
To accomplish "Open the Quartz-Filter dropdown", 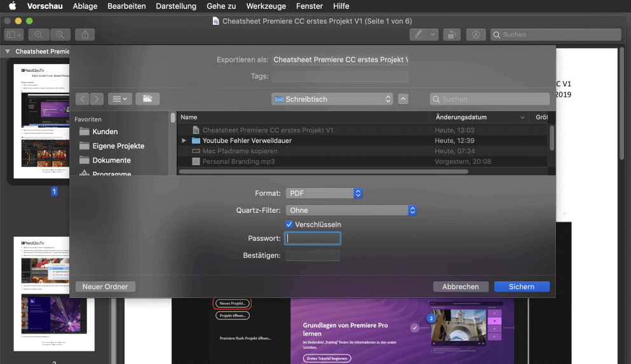I will coord(351,210).
